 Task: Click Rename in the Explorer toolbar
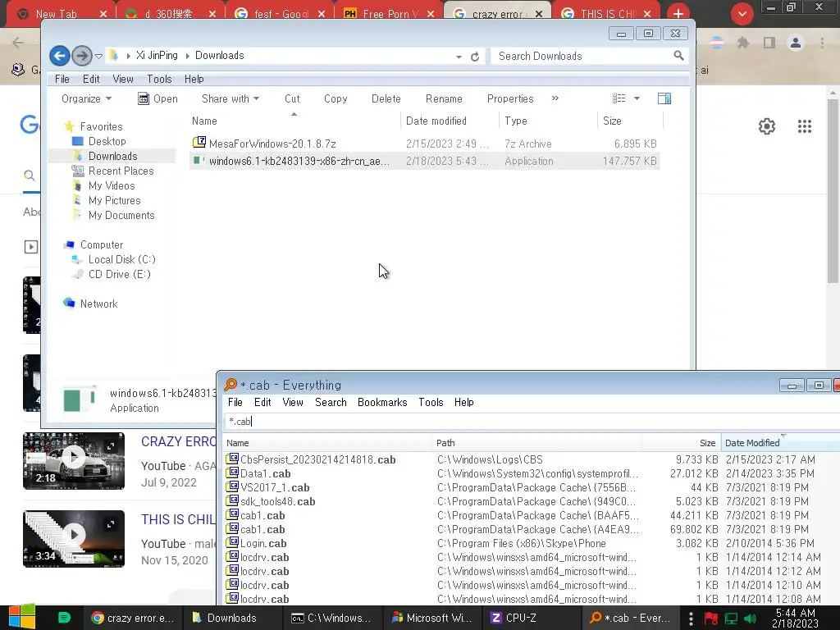click(x=444, y=98)
